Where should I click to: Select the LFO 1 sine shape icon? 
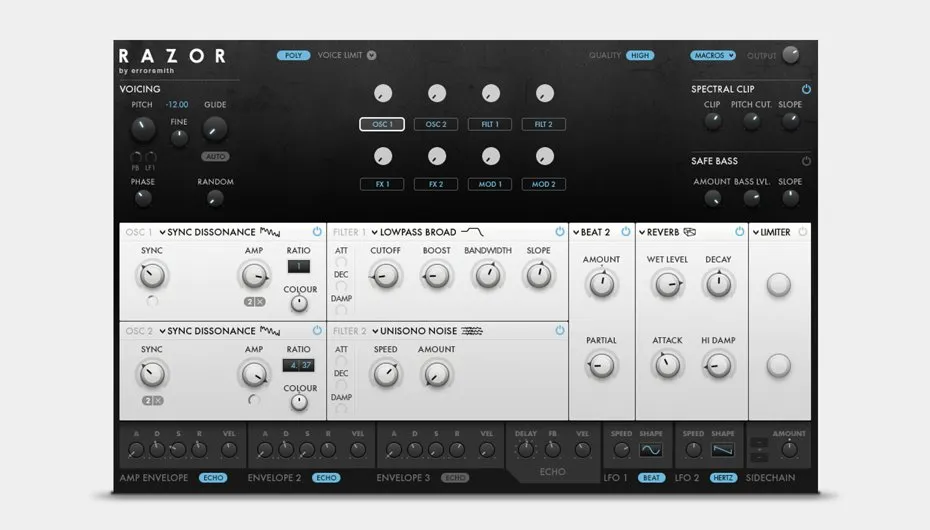pyautogui.click(x=651, y=450)
